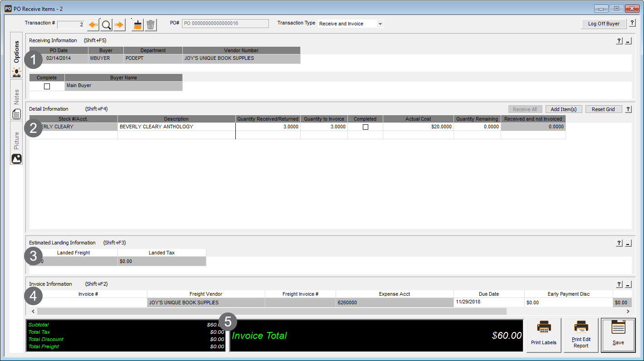
Task: Select the buyer person icon on sidebar
Action: [x=16, y=72]
